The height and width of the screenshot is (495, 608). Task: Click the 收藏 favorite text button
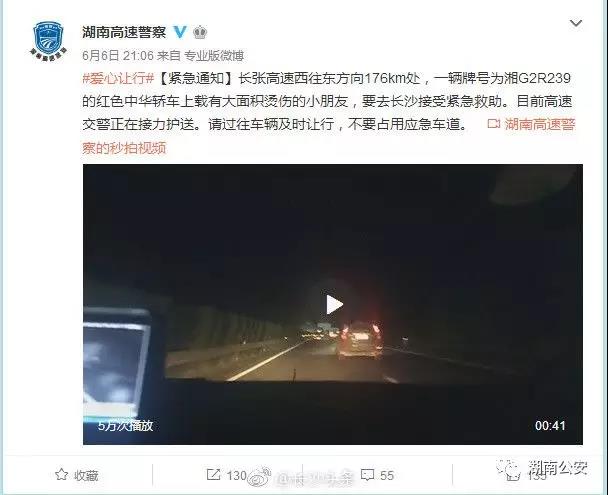point(86,475)
